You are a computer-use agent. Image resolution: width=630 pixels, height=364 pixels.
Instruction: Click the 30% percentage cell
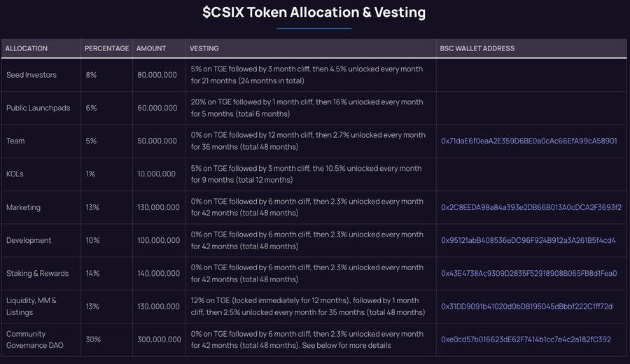point(93,339)
